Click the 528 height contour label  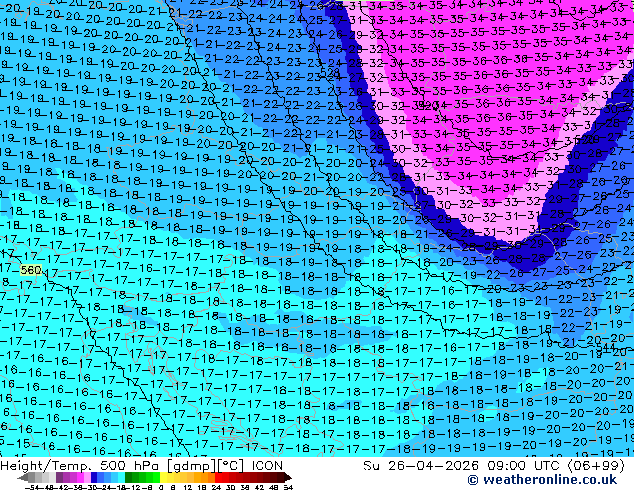point(329,73)
